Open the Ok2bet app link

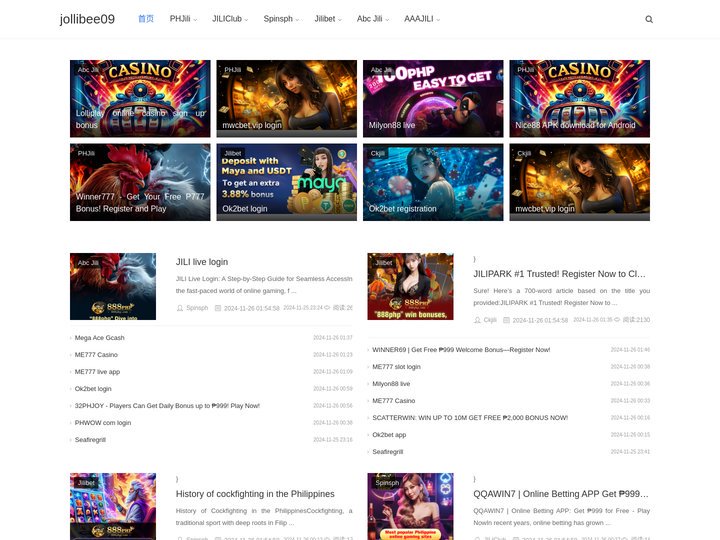point(389,434)
